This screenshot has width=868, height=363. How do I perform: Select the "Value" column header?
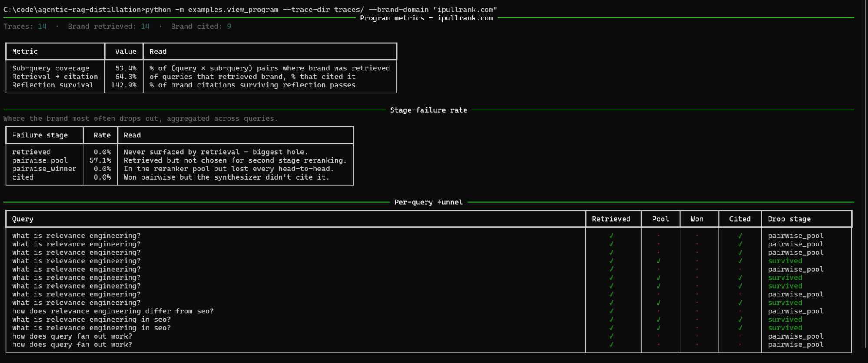click(125, 51)
